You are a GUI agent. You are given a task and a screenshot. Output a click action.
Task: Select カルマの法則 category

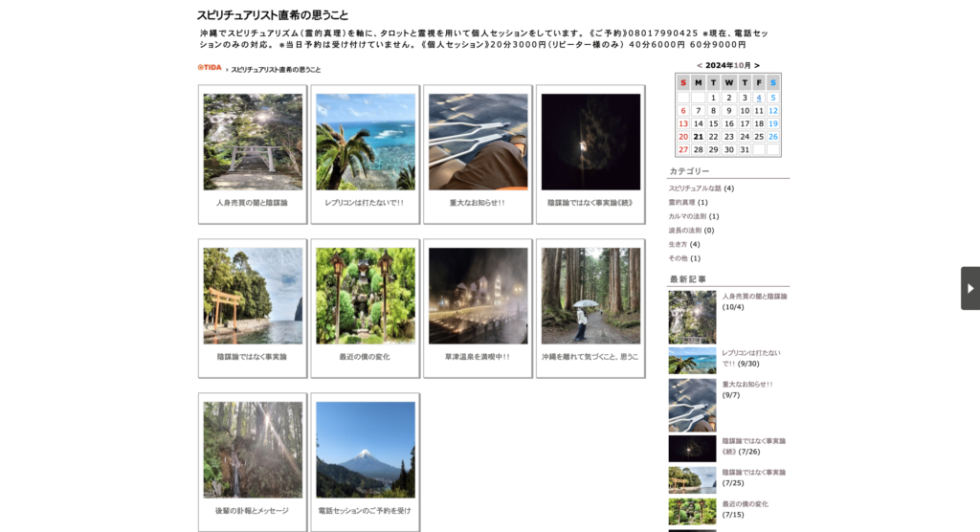687,216
